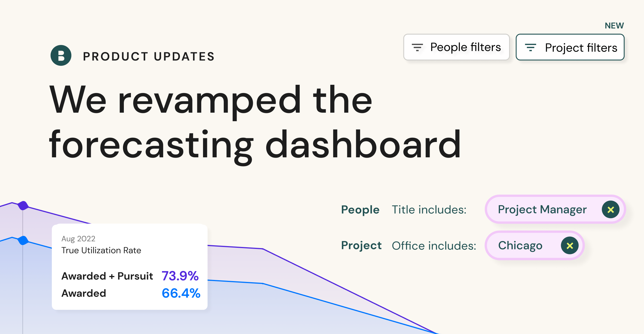This screenshot has height=334, width=644.
Task: Remove the Project Manager filter chip
Action: pyautogui.click(x=610, y=210)
